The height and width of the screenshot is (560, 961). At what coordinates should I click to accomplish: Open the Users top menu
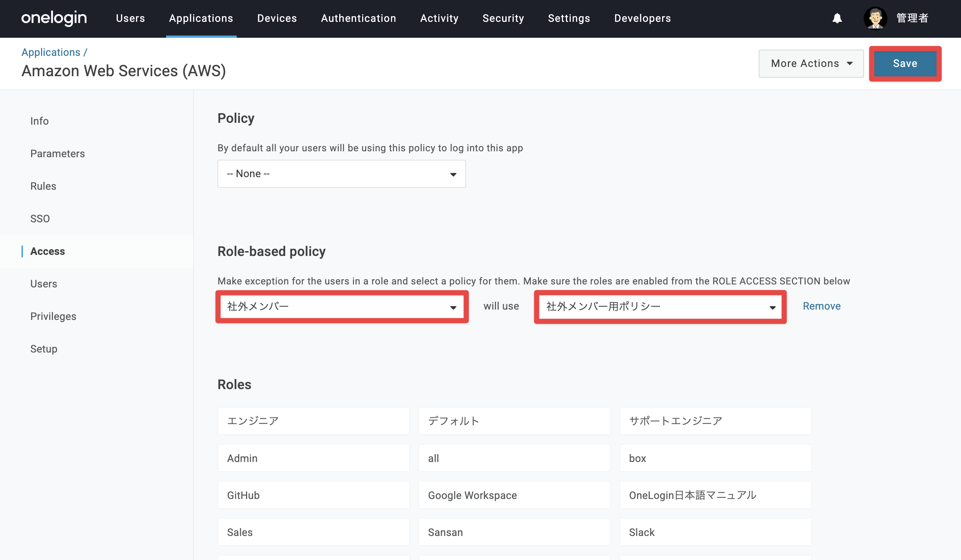(x=131, y=18)
